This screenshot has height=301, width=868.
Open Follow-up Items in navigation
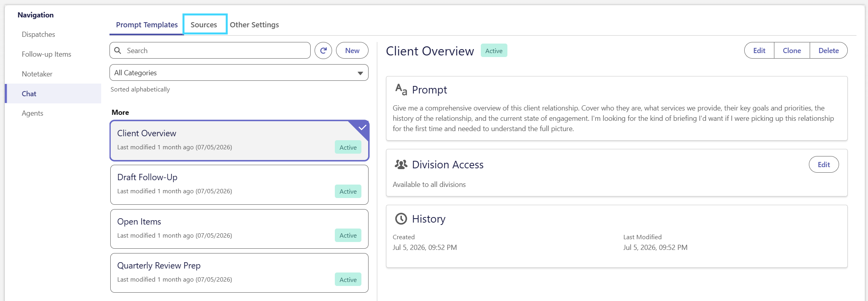click(x=46, y=54)
